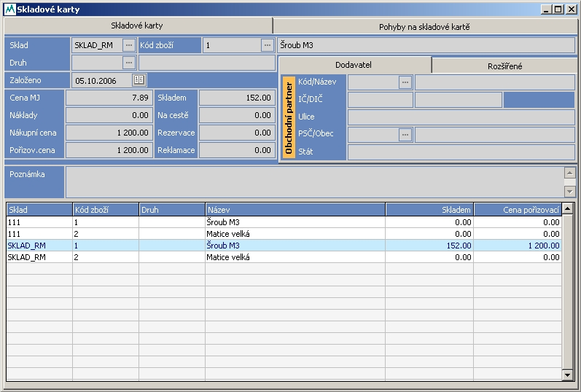
Task: Click the Skladem column header in grid
Action: [x=429, y=210]
